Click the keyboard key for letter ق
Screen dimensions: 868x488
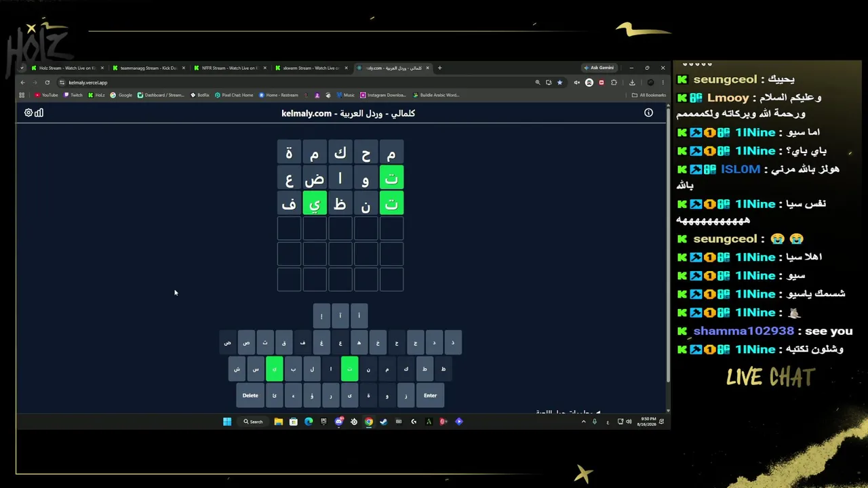click(x=284, y=342)
